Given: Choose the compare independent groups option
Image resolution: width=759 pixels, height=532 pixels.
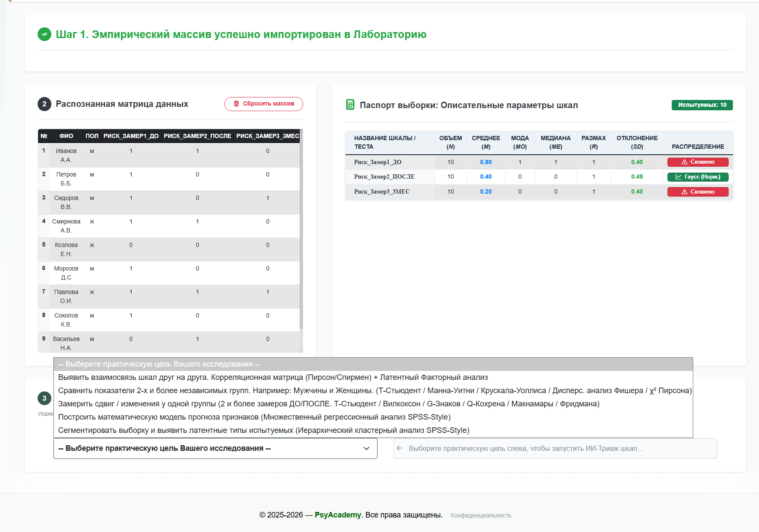Looking at the screenshot, I should click(373, 391).
